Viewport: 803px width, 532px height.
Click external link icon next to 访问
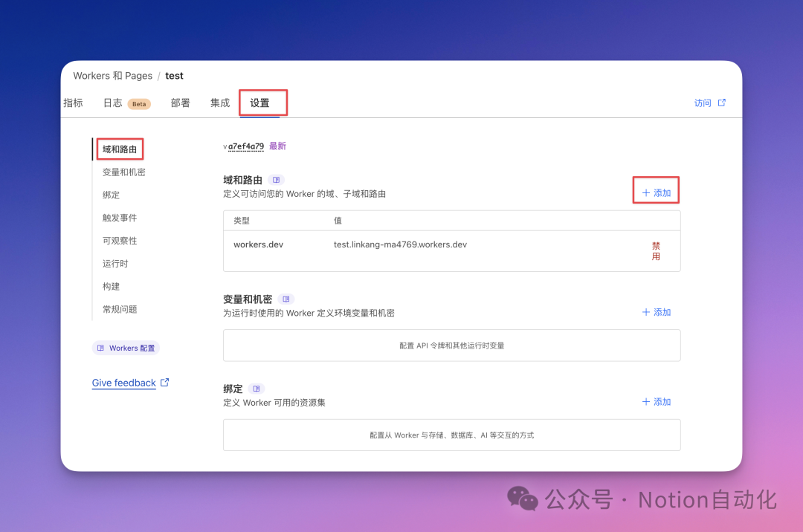[x=721, y=103]
